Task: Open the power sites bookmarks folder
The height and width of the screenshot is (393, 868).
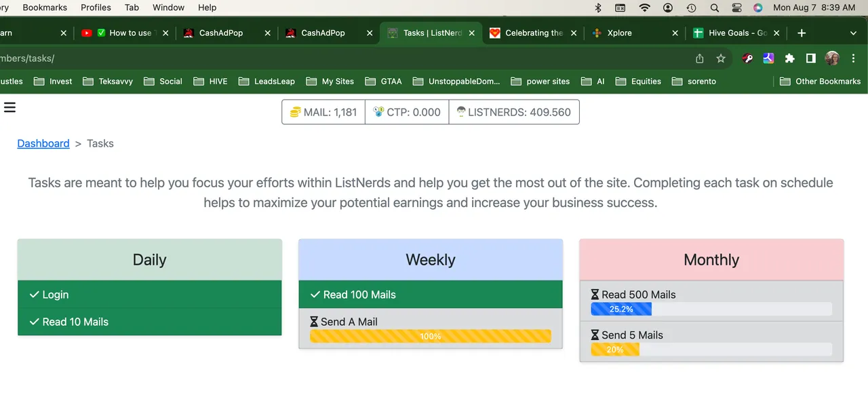Action: tap(540, 81)
